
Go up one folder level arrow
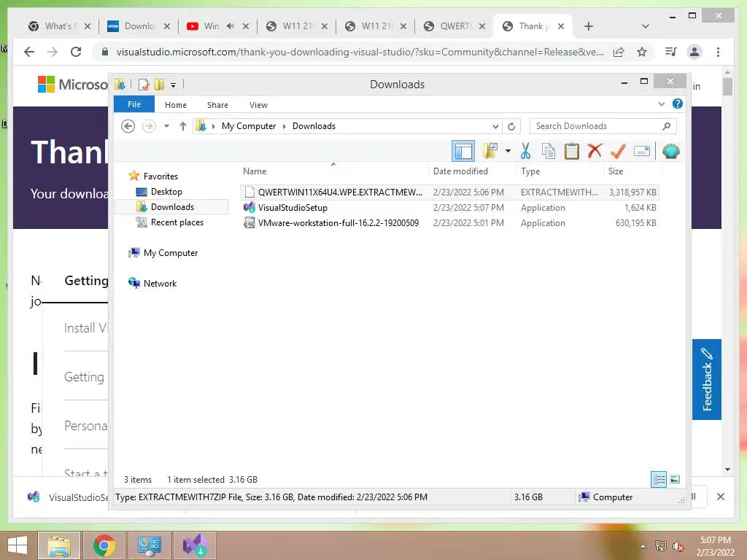click(x=183, y=126)
